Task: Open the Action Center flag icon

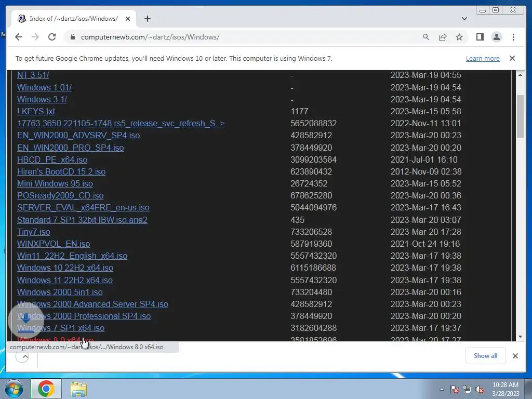Action: [x=455, y=389]
